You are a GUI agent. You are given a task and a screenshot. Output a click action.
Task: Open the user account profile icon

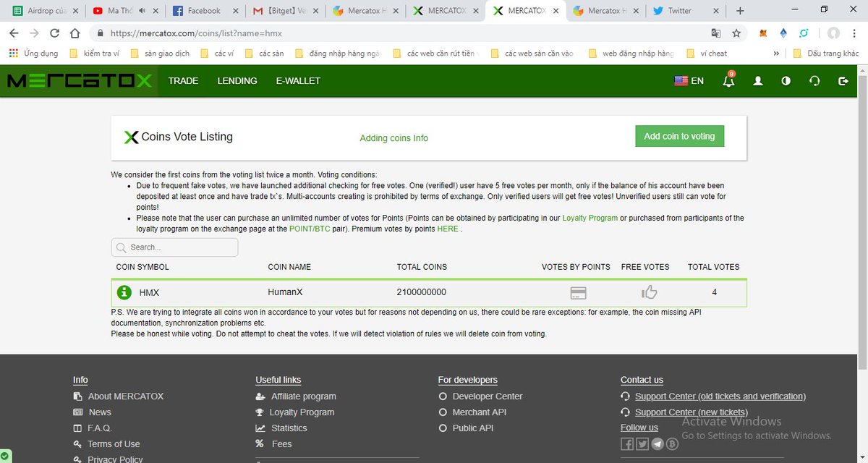click(x=758, y=81)
